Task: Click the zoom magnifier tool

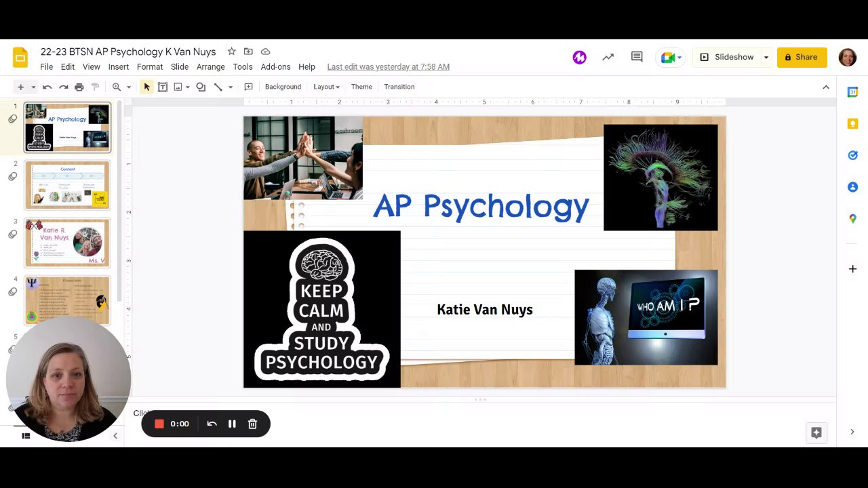Action: [117, 87]
